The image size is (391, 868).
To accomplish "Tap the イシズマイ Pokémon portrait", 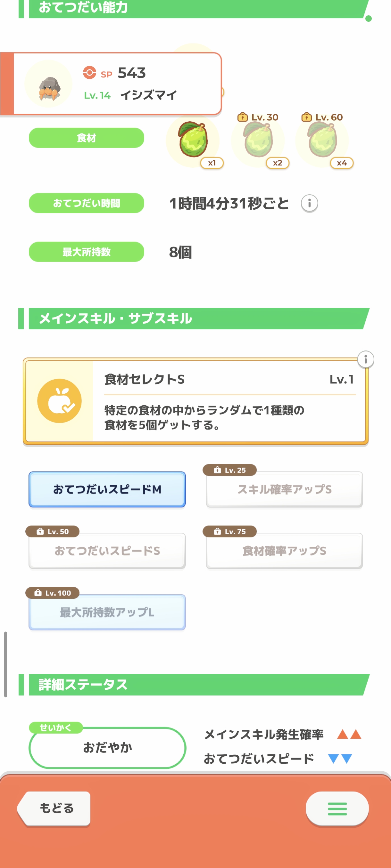I will 49,84.
